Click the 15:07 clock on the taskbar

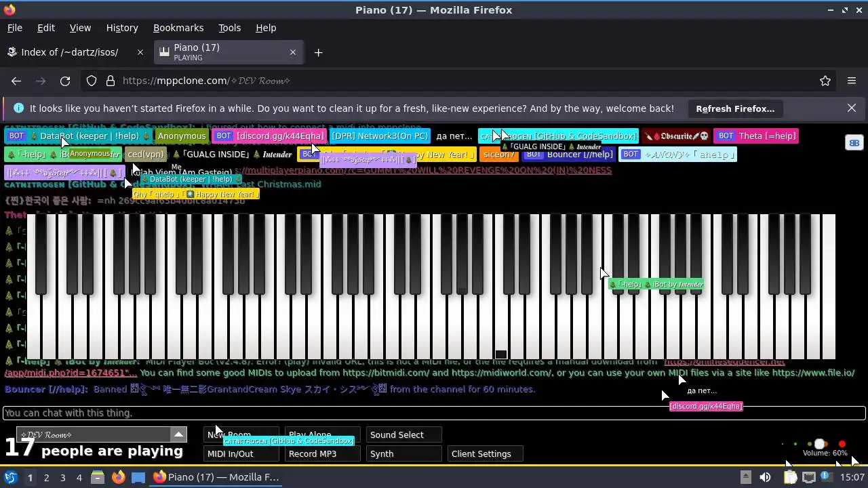[852, 477]
